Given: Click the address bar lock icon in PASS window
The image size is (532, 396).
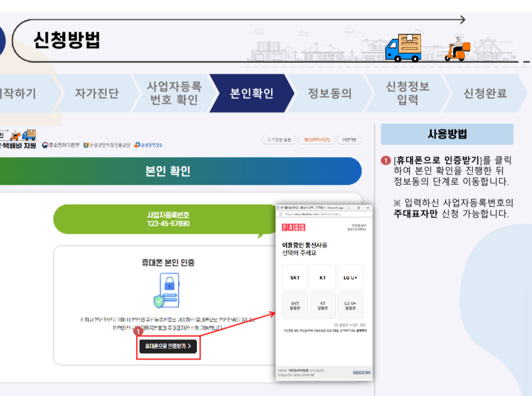Looking at the screenshot, I should [x=281, y=214].
